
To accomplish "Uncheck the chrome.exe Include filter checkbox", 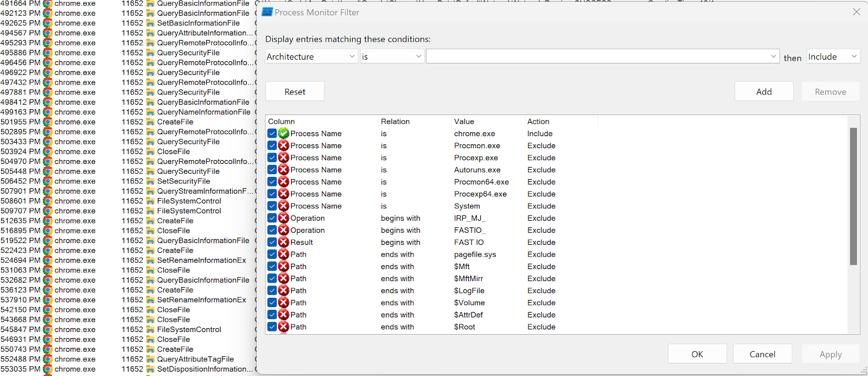I will click(272, 133).
